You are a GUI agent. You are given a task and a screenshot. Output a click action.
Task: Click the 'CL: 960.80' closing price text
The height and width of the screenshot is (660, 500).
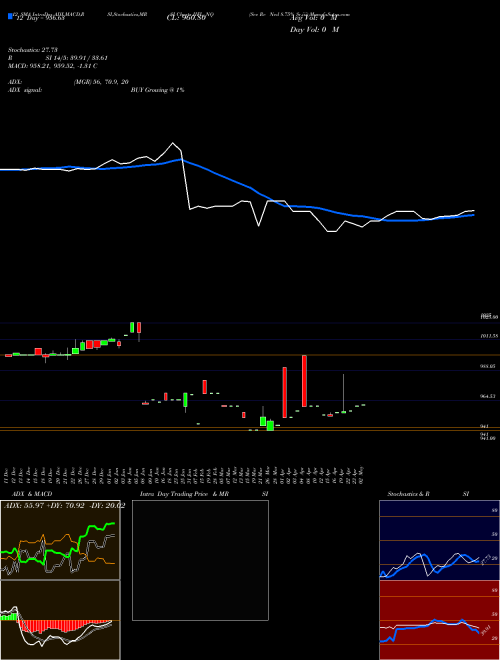point(186,18)
